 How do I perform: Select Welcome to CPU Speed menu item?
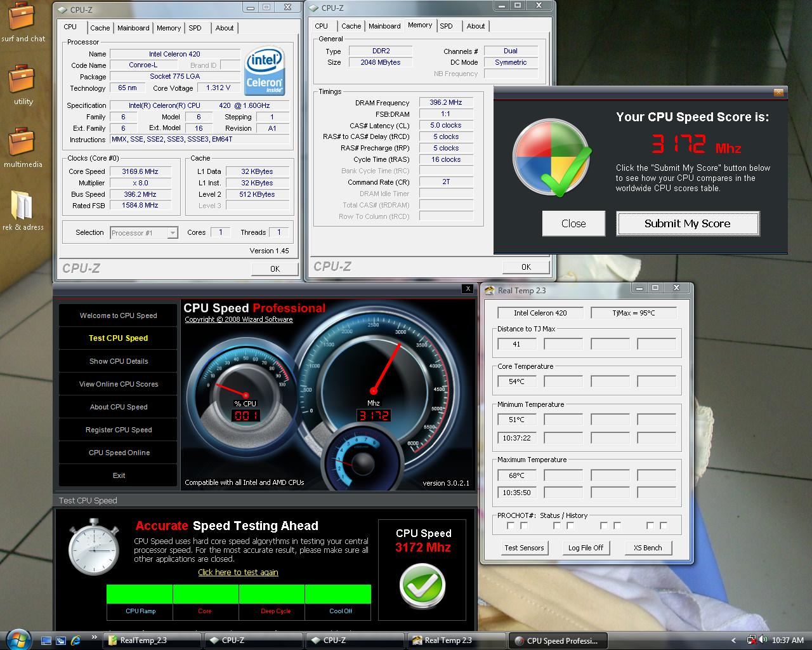pyautogui.click(x=119, y=315)
